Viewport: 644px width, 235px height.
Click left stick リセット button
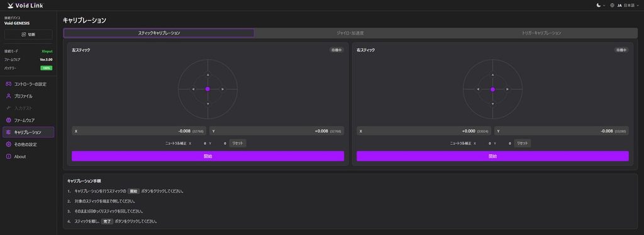pos(238,143)
